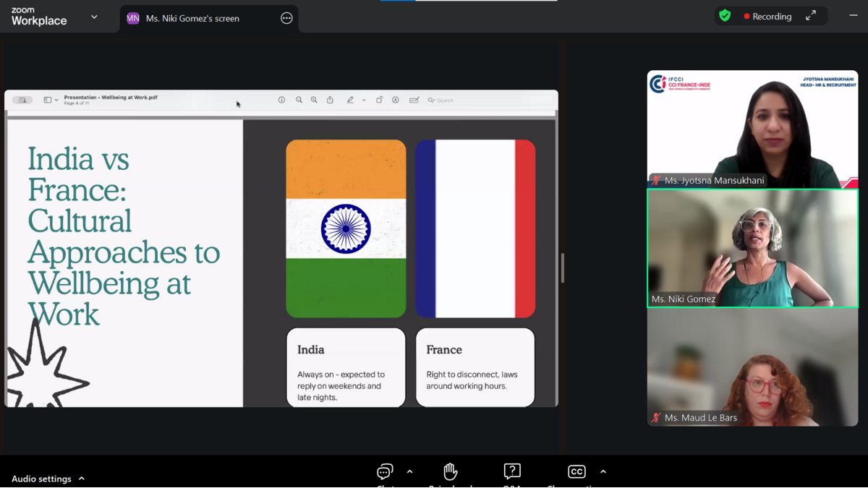The height and width of the screenshot is (488, 868).
Task: Click the info icon in PDF toolbar
Action: 281,100
